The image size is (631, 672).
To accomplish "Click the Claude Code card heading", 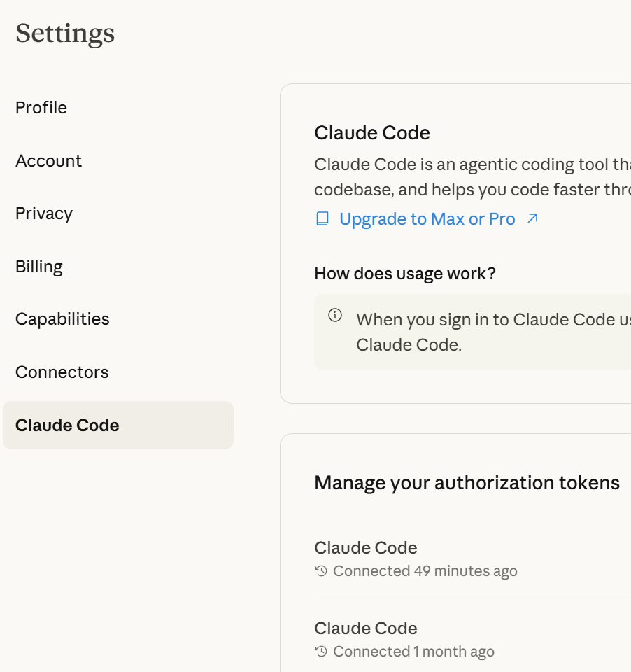I will tap(372, 133).
